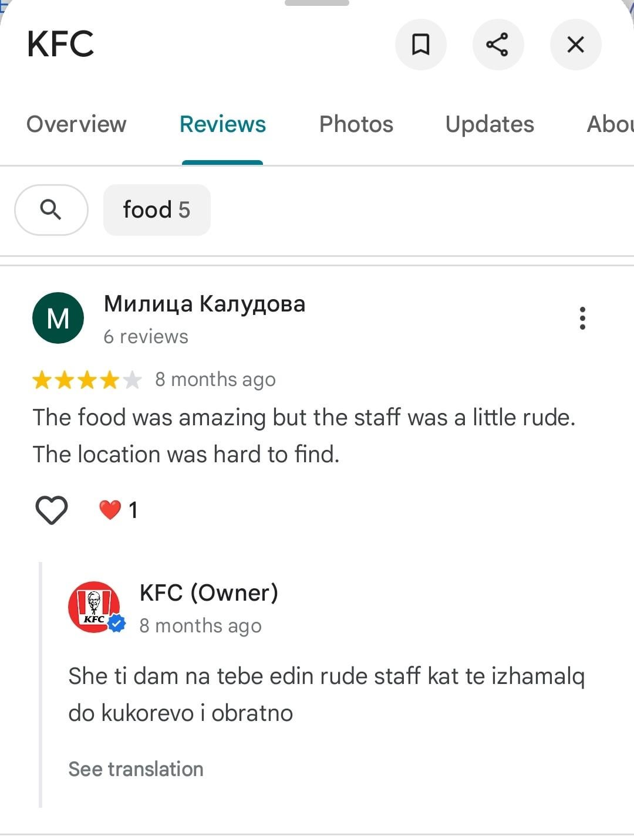Filter reviews by the food chip
Screen dimensions: 634x840
point(157,210)
